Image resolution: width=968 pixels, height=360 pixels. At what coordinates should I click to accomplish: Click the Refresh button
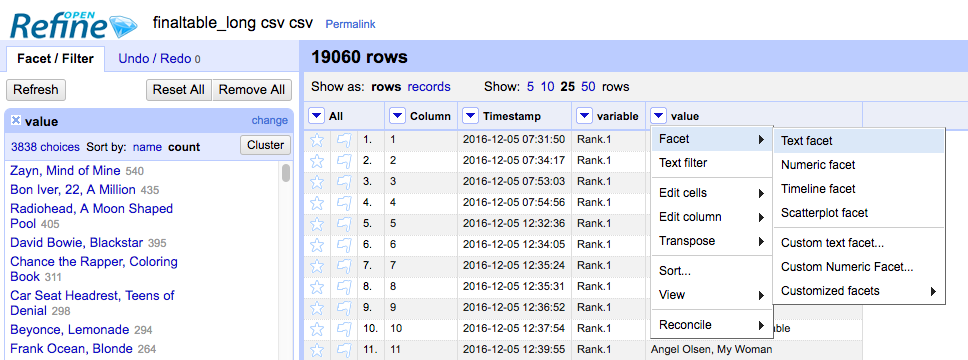[x=36, y=90]
